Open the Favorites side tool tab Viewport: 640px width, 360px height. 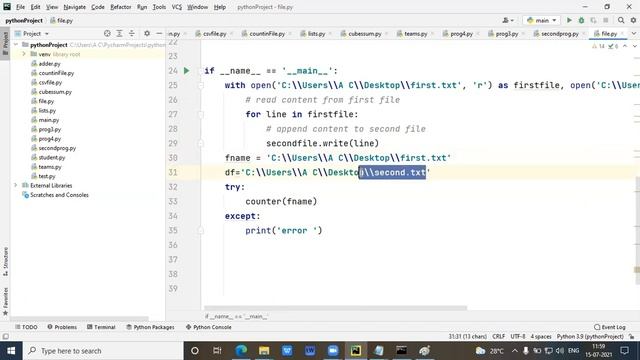click(x=5, y=301)
